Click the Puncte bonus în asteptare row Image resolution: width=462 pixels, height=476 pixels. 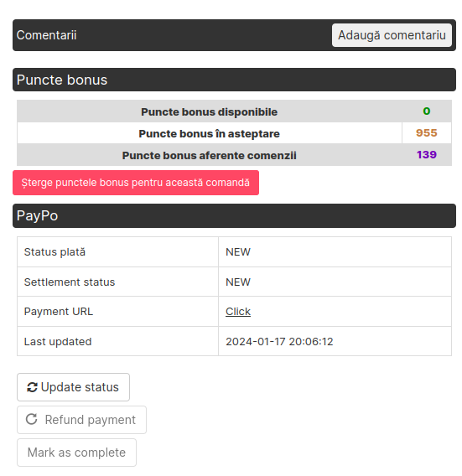coord(234,133)
